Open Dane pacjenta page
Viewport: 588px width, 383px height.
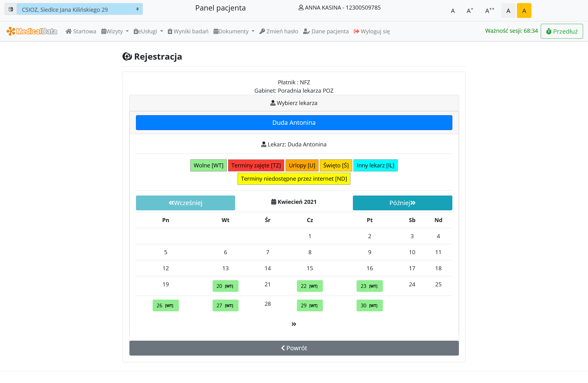point(326,31)
